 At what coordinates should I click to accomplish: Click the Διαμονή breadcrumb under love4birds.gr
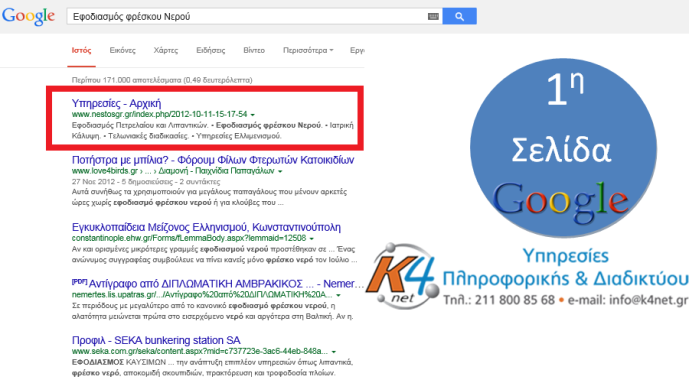(x=173, y=171)
